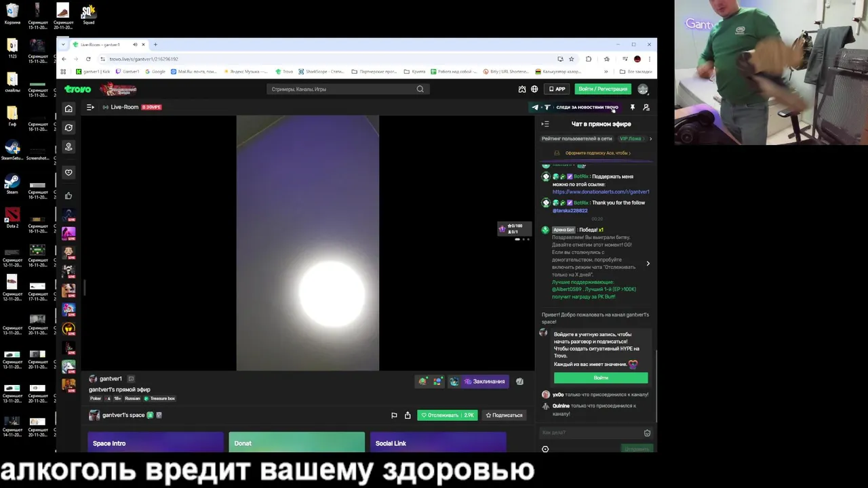Open the Google bookmark

pyautogui.click(x=155, y=71)
